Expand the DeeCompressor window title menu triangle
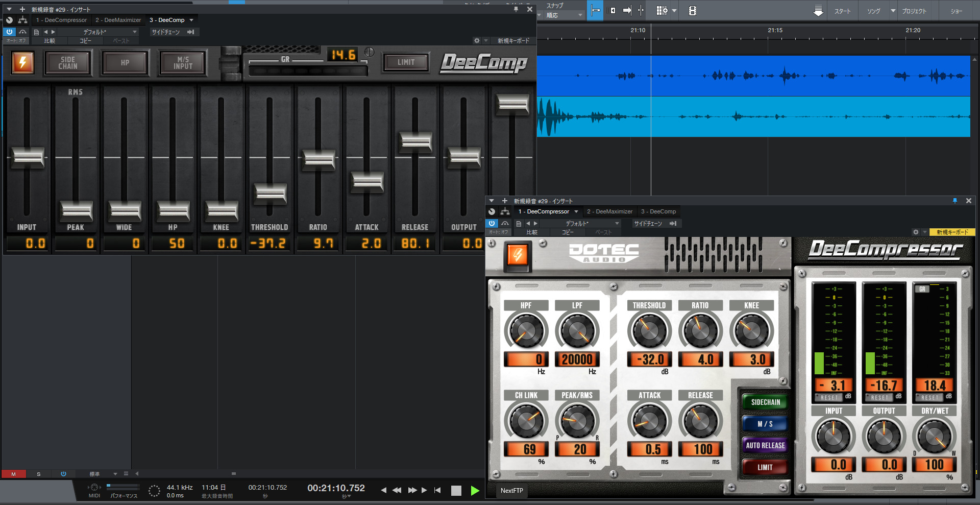This screenshot has width=980, height=505. (x=491, y=201)
